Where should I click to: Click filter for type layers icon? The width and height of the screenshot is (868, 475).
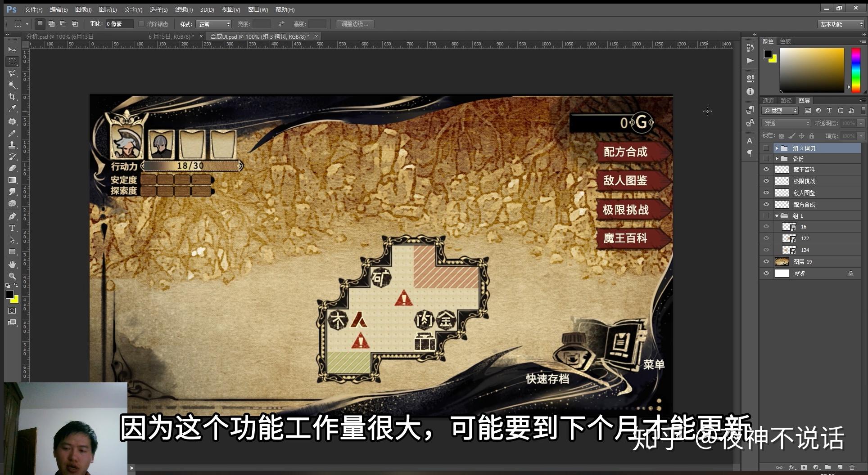829,111
